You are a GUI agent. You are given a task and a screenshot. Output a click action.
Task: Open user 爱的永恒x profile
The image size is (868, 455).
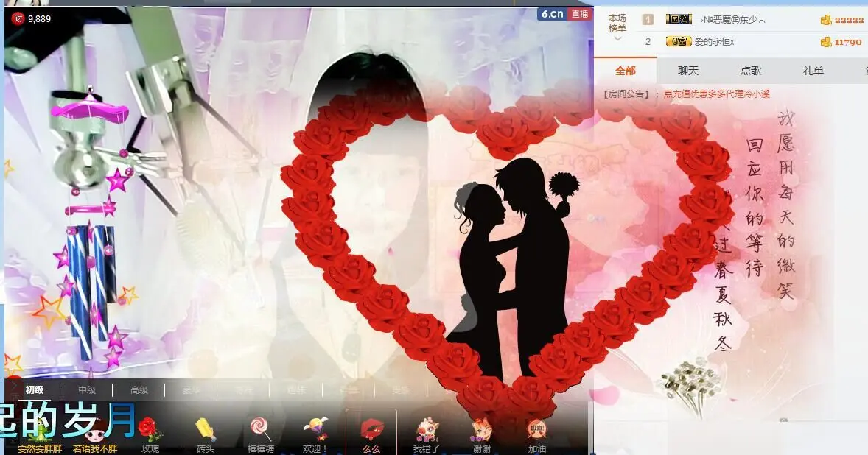[714, 41]
